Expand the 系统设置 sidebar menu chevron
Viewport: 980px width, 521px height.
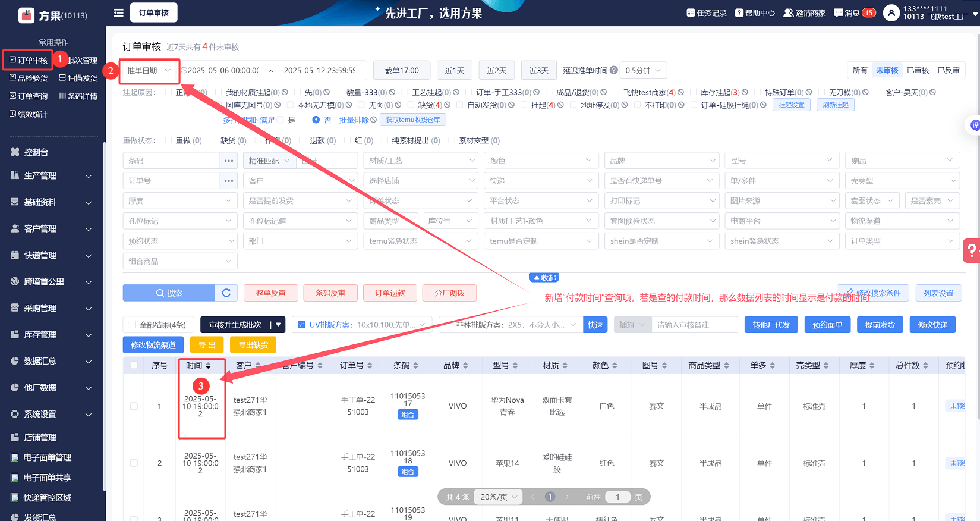click(x=89, y=414)
